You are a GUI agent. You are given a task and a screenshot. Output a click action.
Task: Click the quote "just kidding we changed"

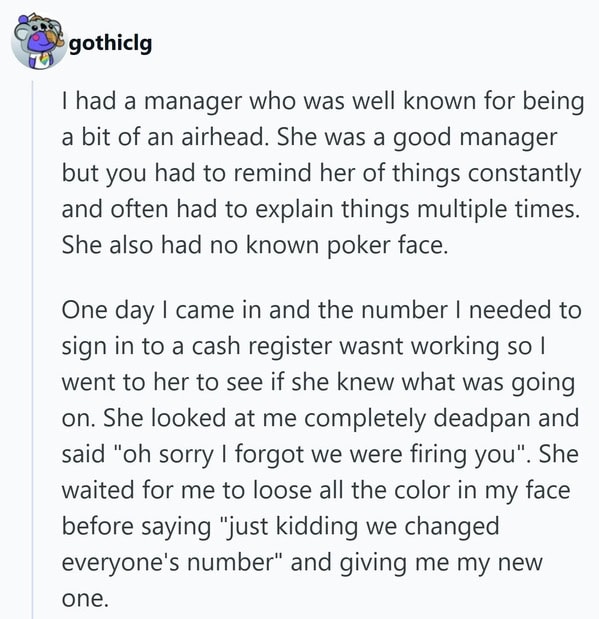[x=359, y=527]
